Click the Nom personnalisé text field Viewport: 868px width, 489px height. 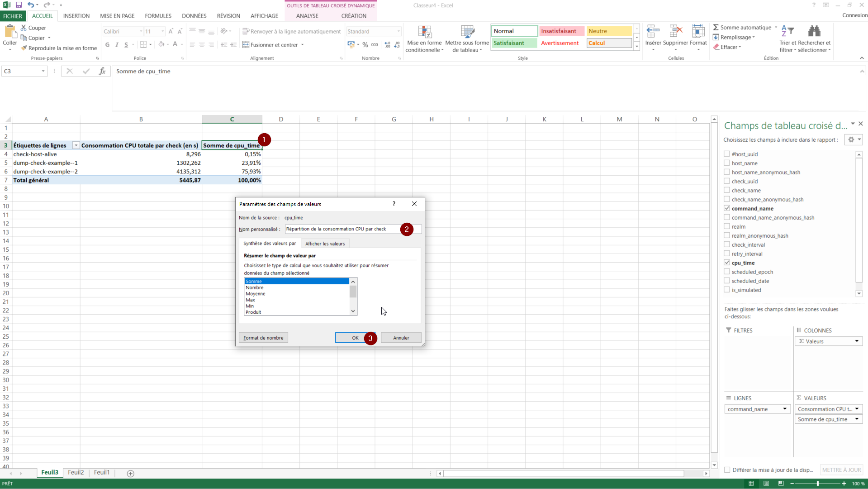tap(342, 229)
